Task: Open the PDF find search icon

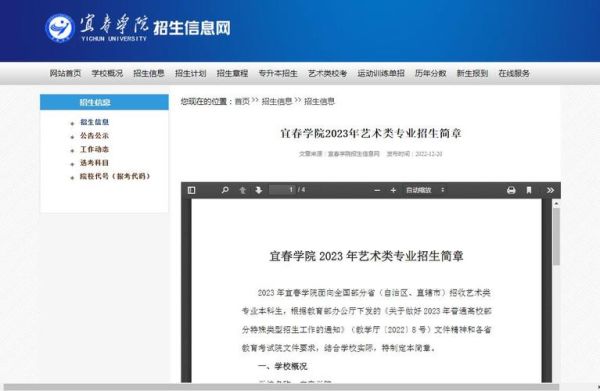Action: coord(225,190)
